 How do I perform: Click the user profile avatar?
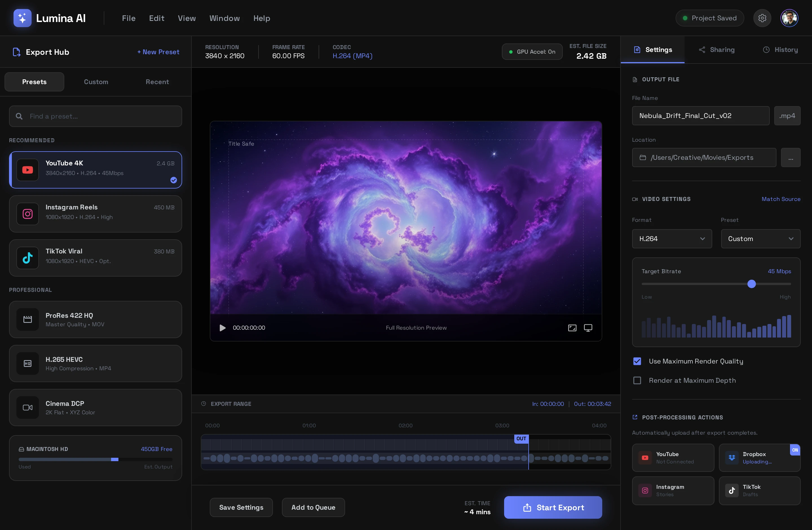pyautogui.click(x=789, y=18)
